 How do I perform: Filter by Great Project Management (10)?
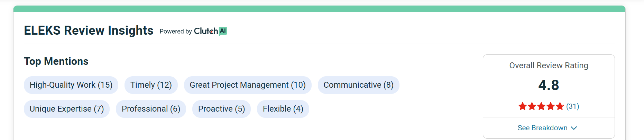pos(247,85)
